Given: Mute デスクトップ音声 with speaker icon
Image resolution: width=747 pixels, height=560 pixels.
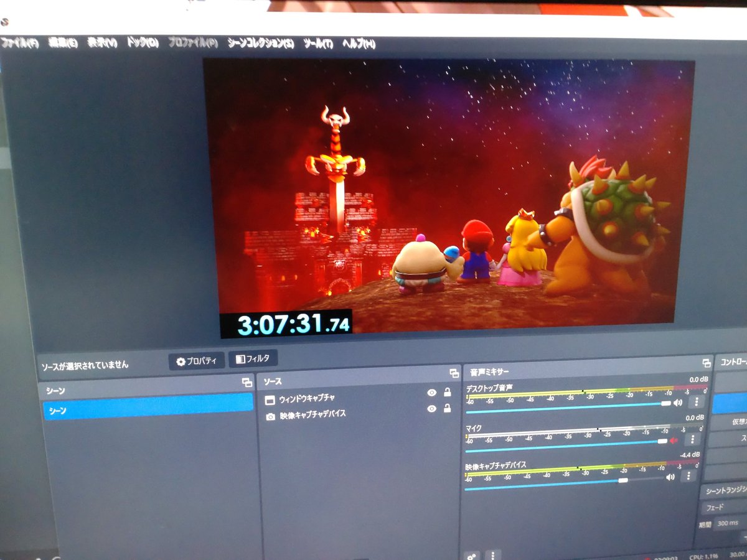Looking at the screenshot, I should pos(678,403).
